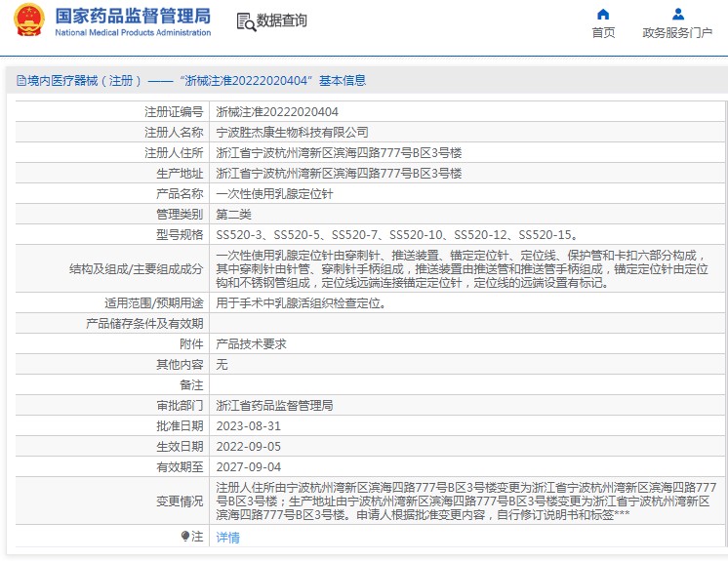Click the 其他内容 value 无
The width and height of the screenshot is (728, 561).
pos(222,365)
